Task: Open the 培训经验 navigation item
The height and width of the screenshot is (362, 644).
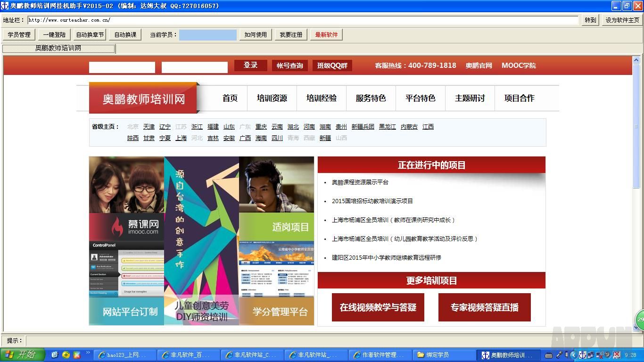Action: pos(322,98)
